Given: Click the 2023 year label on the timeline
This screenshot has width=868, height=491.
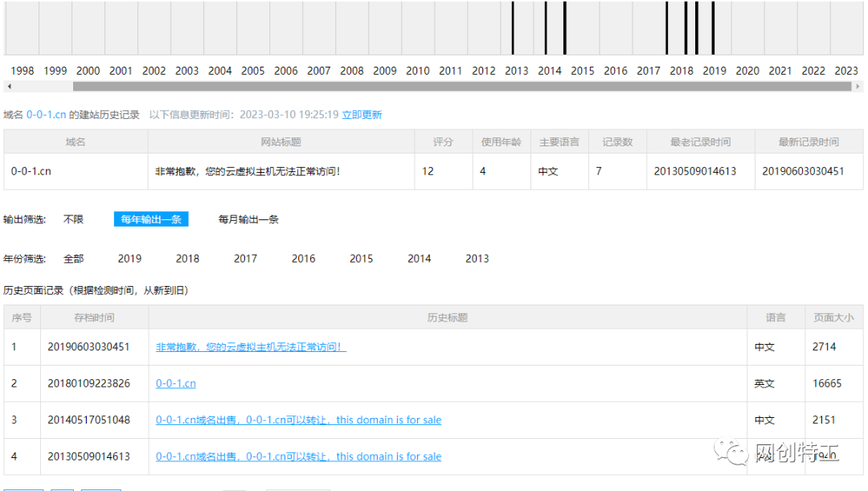Looking at the screenshot, I should pos(846,71).
